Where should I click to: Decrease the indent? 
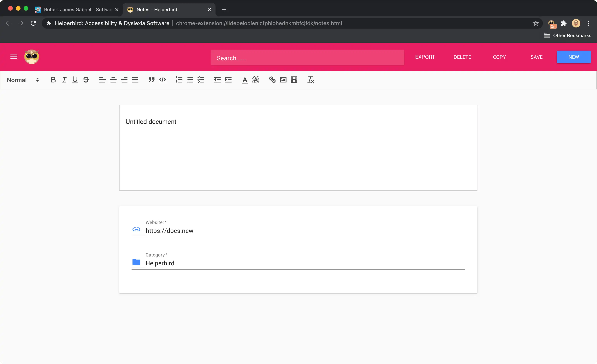(217, 80)
